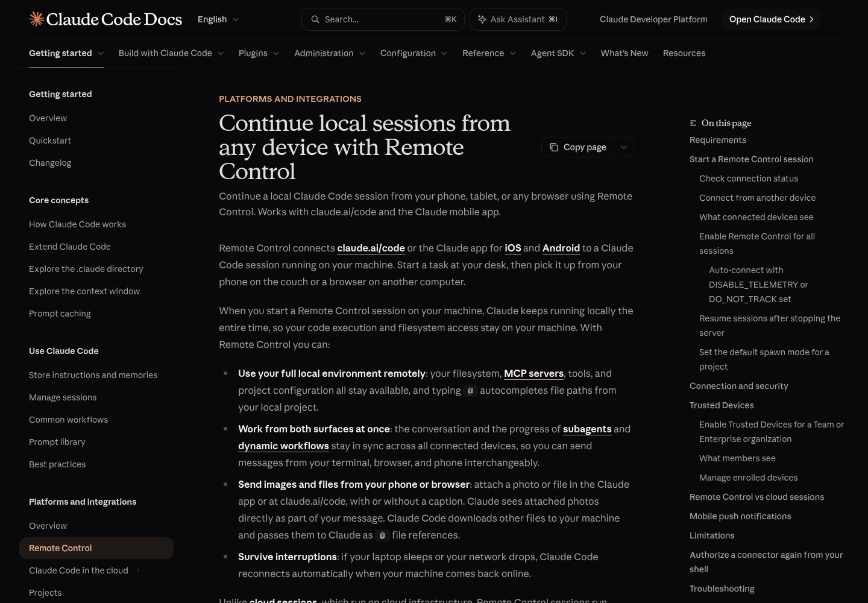Go to Changelog in the sidebar
The height and width of the screenshot is (603, 868).
coord(50,163)
